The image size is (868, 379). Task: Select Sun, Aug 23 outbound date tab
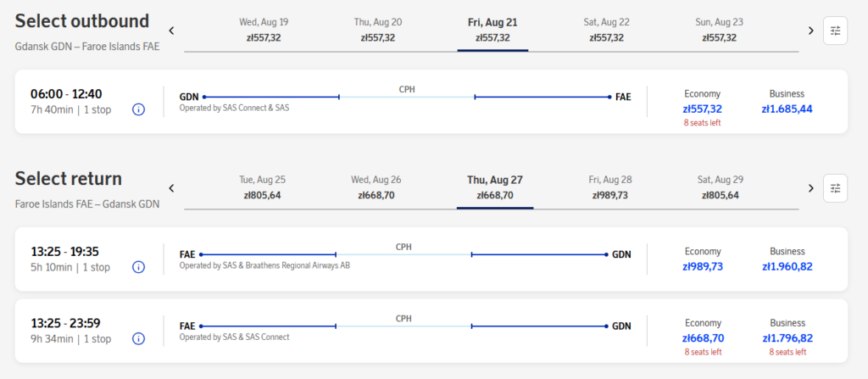coord(719,30)
